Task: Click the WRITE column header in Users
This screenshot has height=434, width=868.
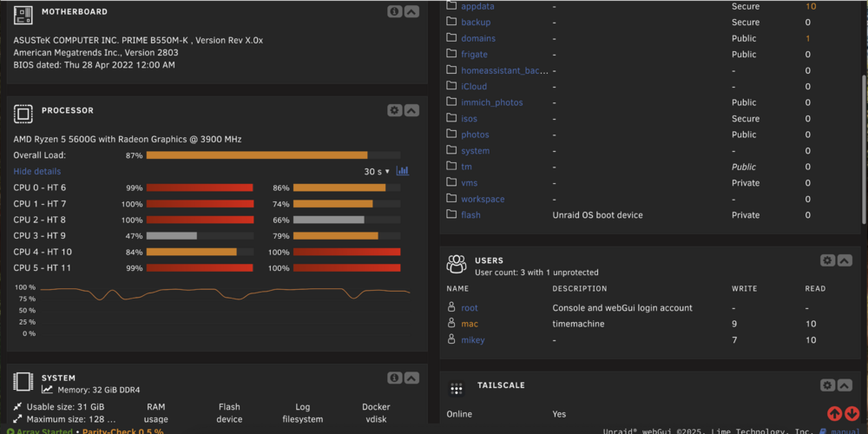Action: tap(745, 289)
